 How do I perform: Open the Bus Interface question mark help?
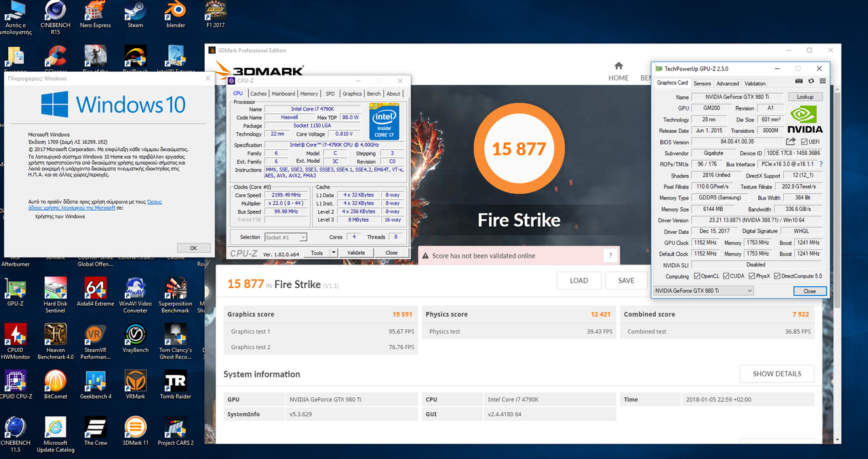(x=821, y=164)
